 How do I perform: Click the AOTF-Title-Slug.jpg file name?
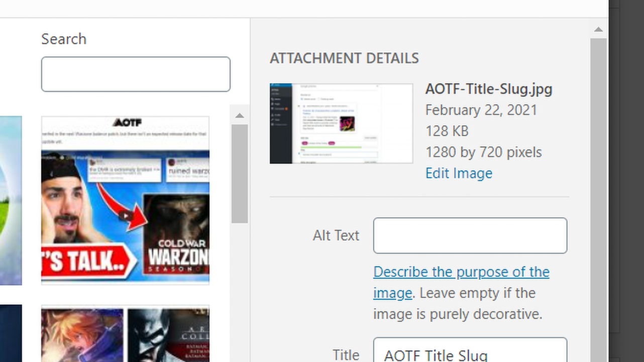click(x=488, y=89)
